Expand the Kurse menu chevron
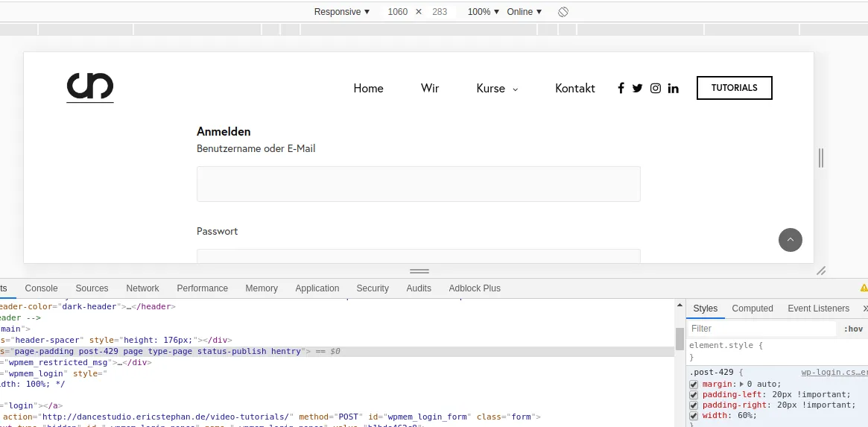Viewport: 868px width, 427px height. [x=516, y=89]
